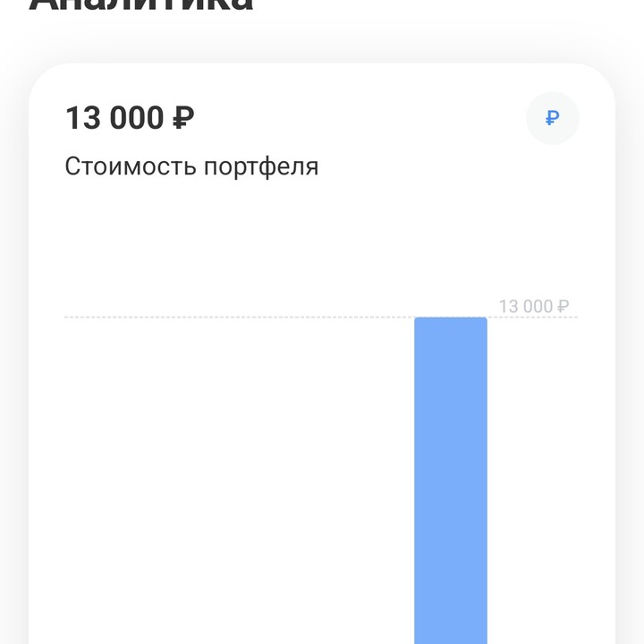Tap the chart area right of bar
Viewport: 644px width, 644px height.
532,480
